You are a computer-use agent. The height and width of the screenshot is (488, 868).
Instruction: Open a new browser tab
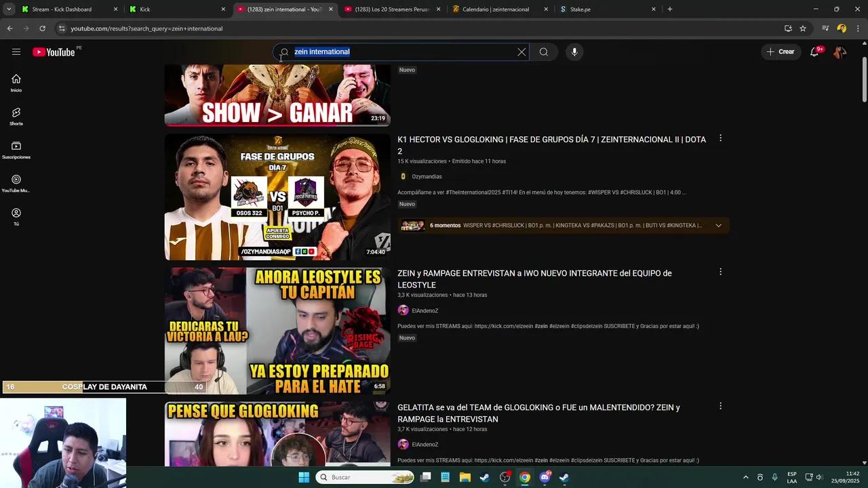(670, 9)
